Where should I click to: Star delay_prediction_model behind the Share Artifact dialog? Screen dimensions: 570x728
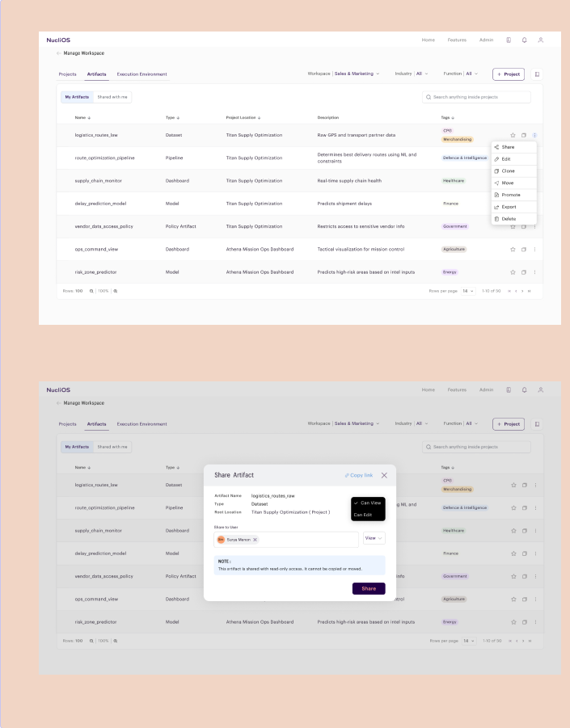(513, 553)
